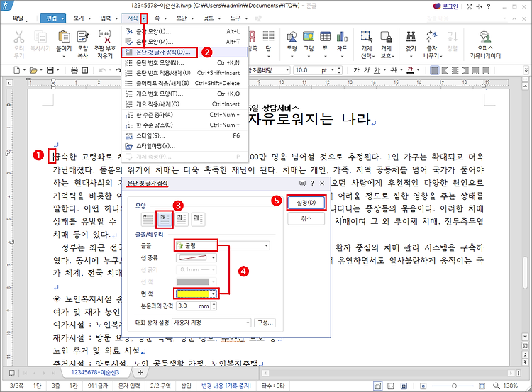
Task: Open the dialog settings (대화 상자 설정) dropdown
Action: coord(211,323)
